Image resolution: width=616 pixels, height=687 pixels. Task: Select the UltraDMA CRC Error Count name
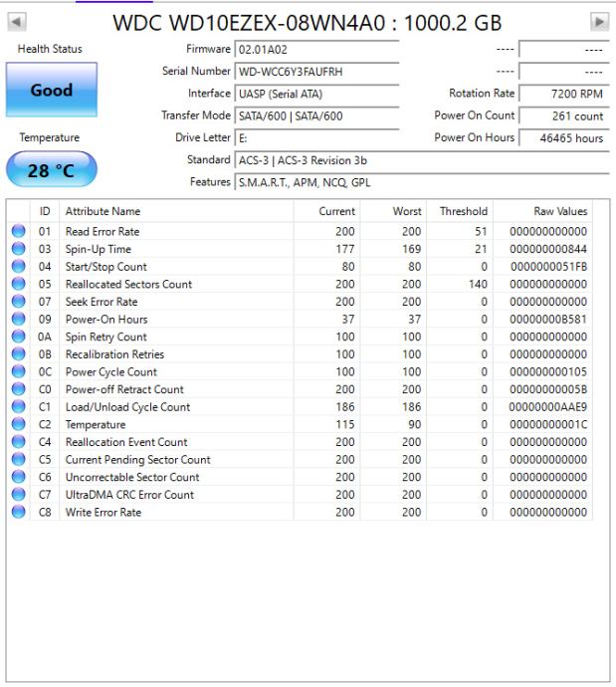pyautogui.click(x=129, y=494)
